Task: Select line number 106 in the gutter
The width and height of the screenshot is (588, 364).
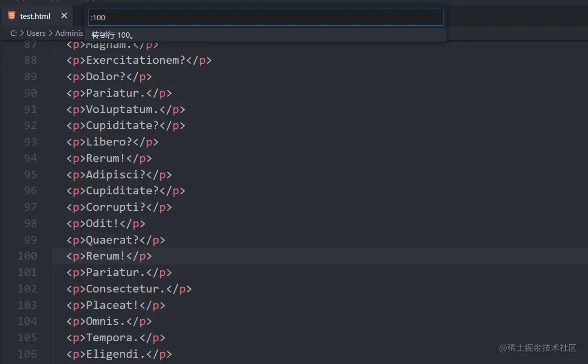Action: point(27,354)
